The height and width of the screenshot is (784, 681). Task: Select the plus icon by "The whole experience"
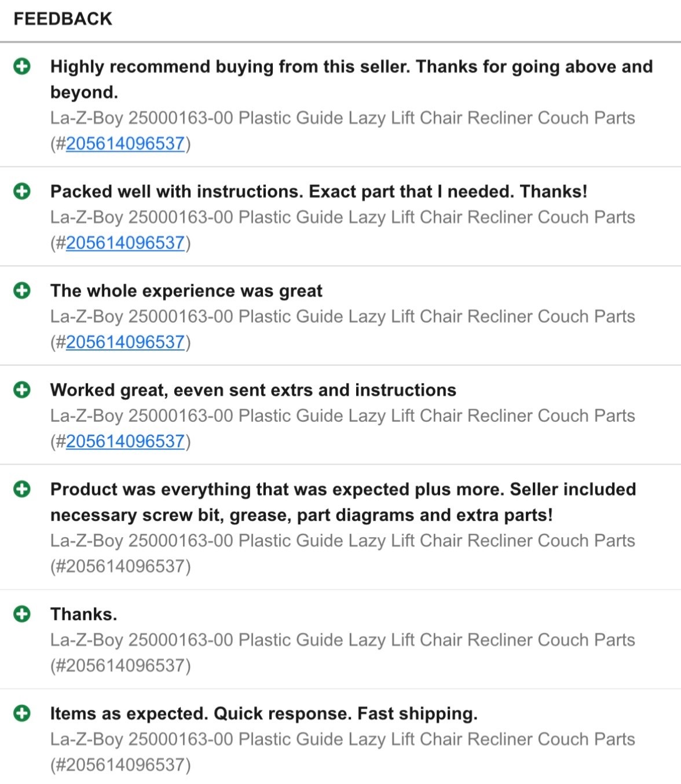pos(22,290)
